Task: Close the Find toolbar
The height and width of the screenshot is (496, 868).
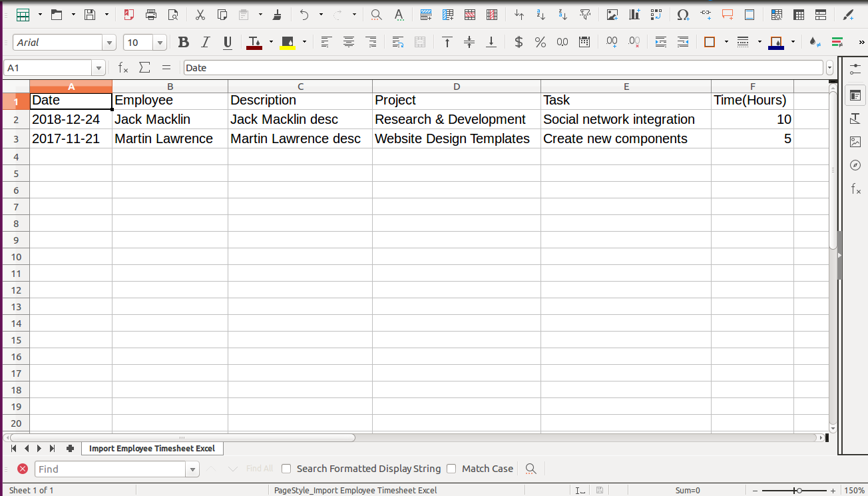Action: 23,469
